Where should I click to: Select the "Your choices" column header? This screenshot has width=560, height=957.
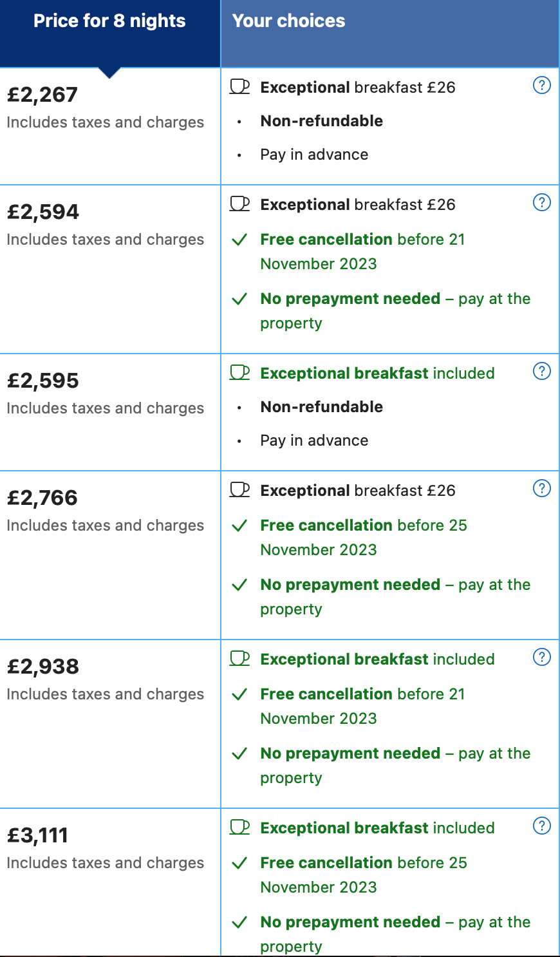coord(288,21)
